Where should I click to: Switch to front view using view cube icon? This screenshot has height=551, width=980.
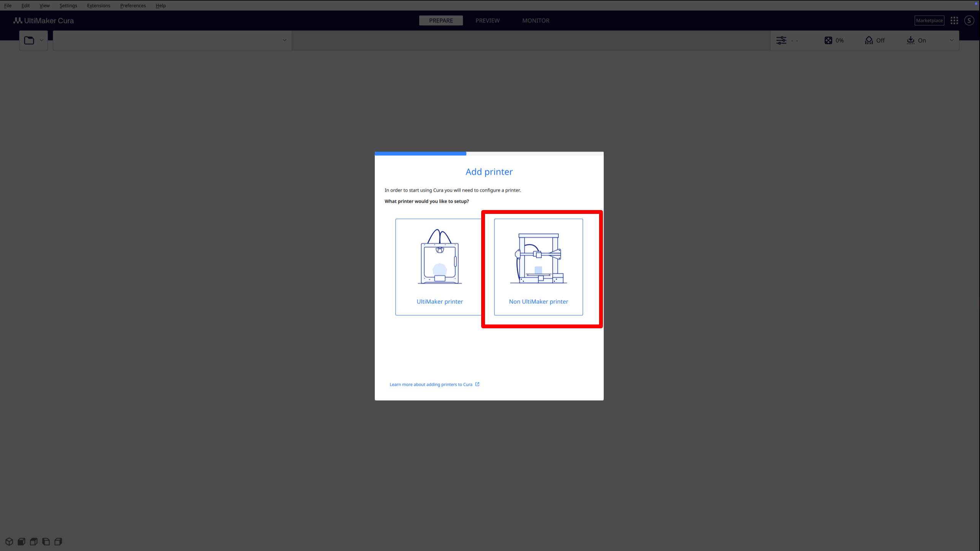21,541
